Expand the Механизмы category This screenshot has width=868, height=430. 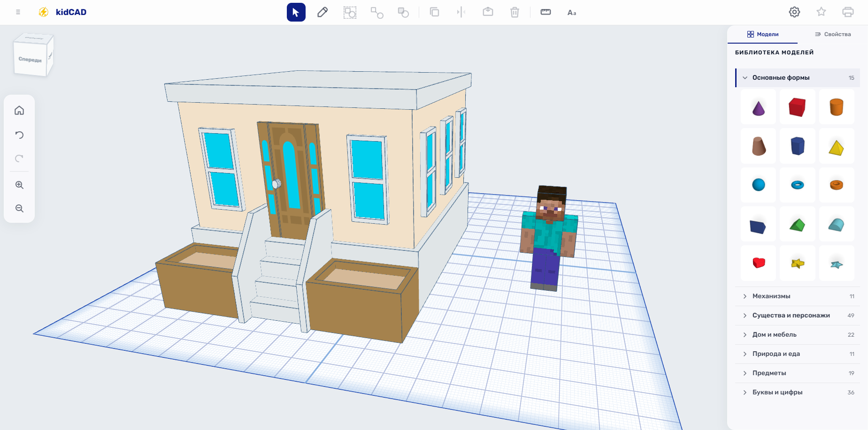click(798, 296)
